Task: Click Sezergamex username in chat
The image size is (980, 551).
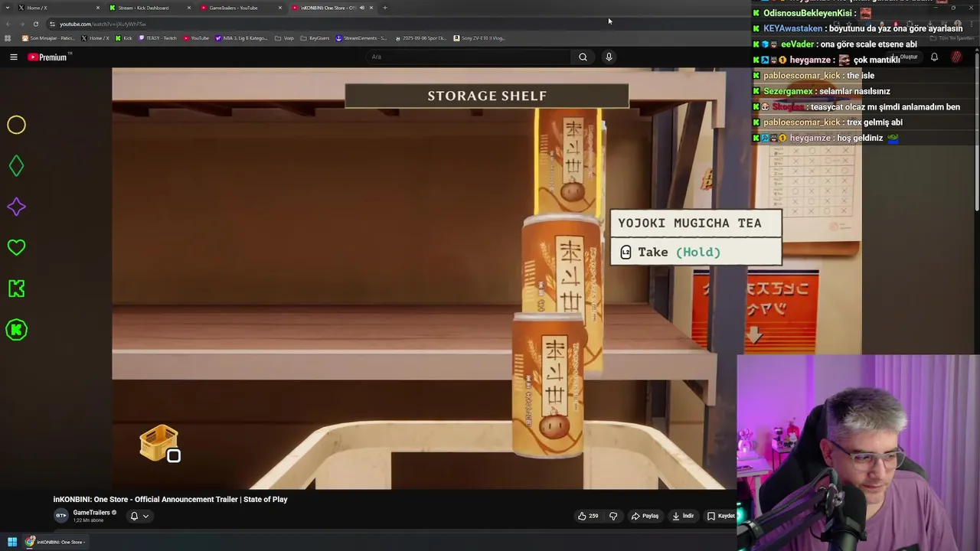Action: point(788,91)
